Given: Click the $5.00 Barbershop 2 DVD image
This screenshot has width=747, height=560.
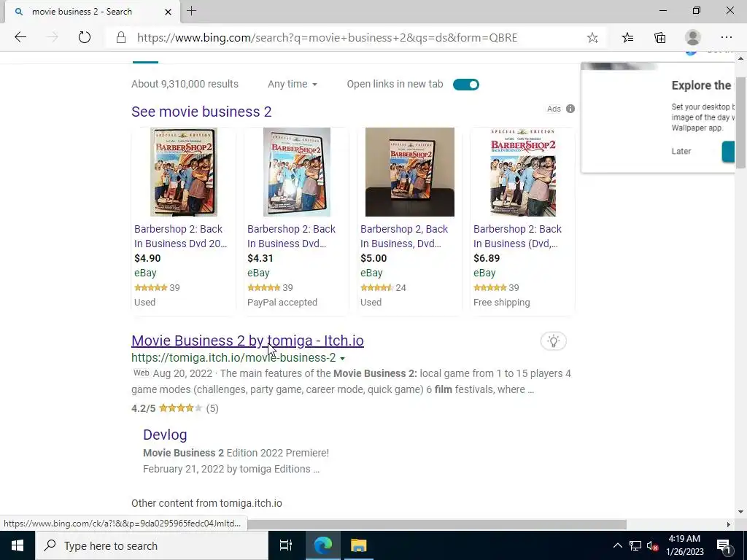Looking at the screenshot, I should pos(410,172).
